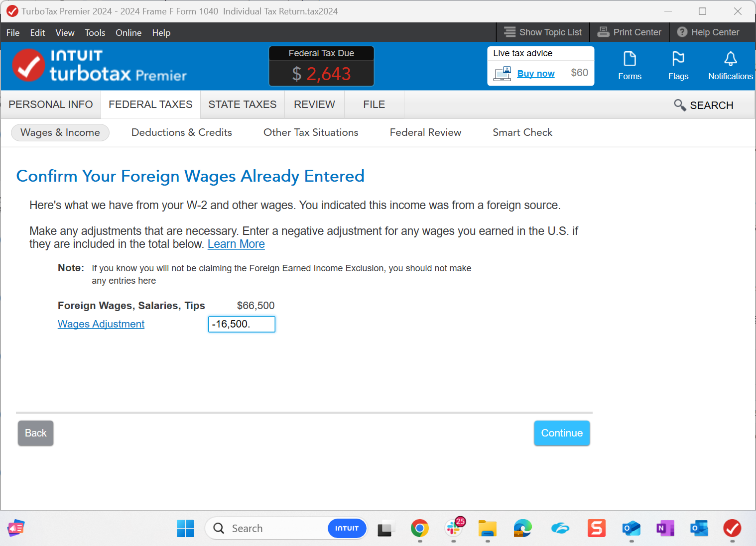Click the widgets icon at taskbar left
This screenshot has width=756, height=546.
click(x=16, y=528)
